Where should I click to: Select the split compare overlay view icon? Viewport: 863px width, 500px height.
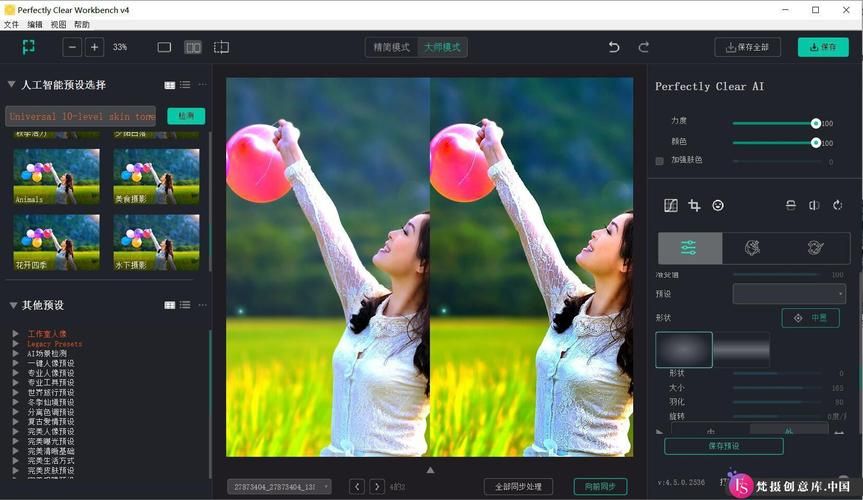[221, 47]
